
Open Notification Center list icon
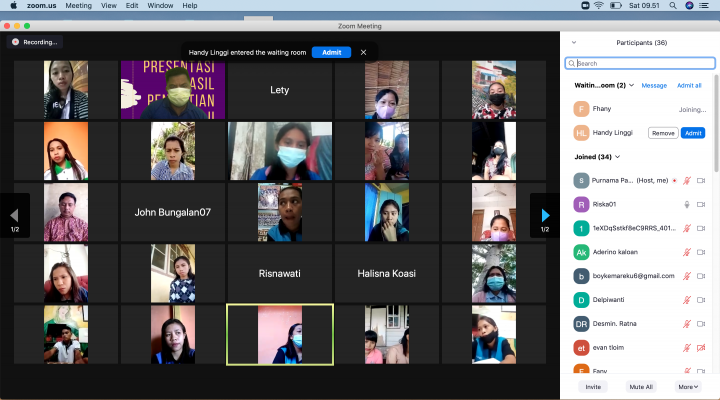pos(704,6)
